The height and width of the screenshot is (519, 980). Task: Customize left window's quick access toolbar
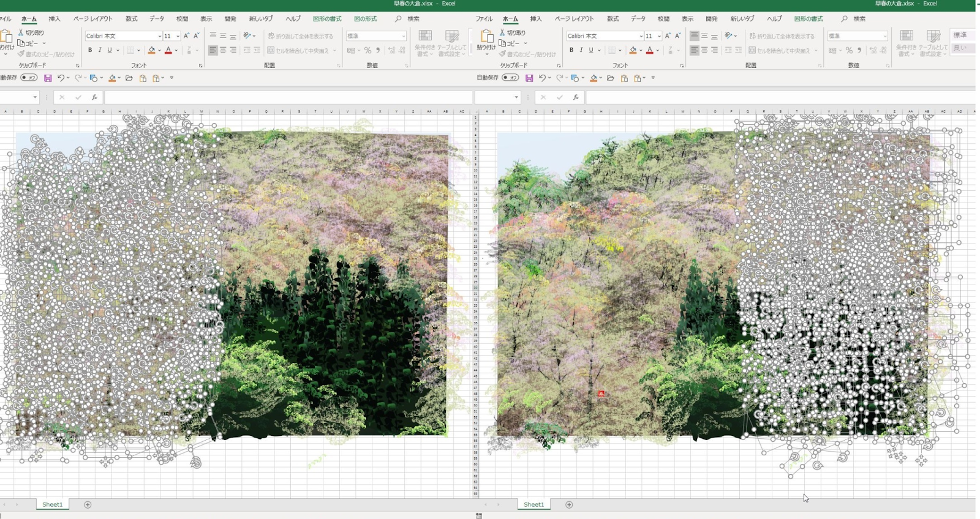click(x=171, y=78)
